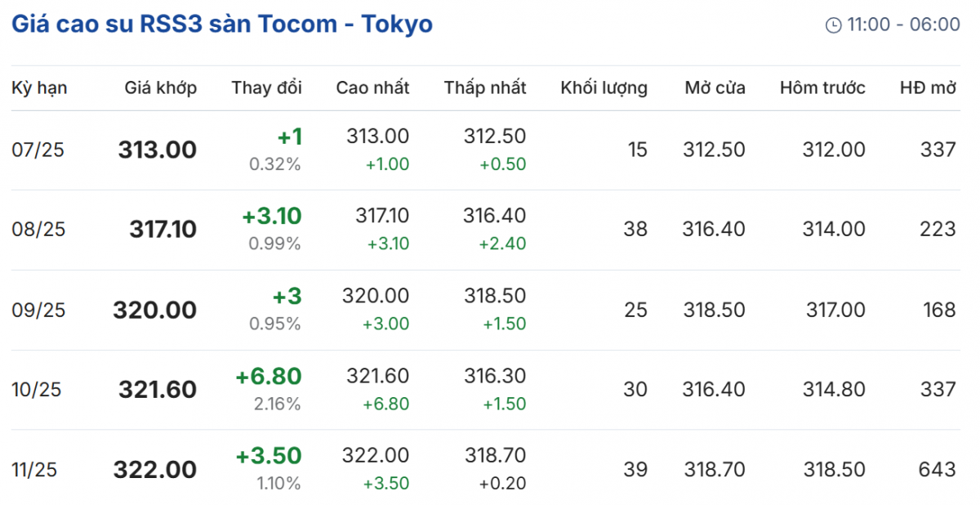Image resolution: width=980 pixels, height=505 pixels.
Task: Click the 320.00 matched price
Action: tap(155, 311)
